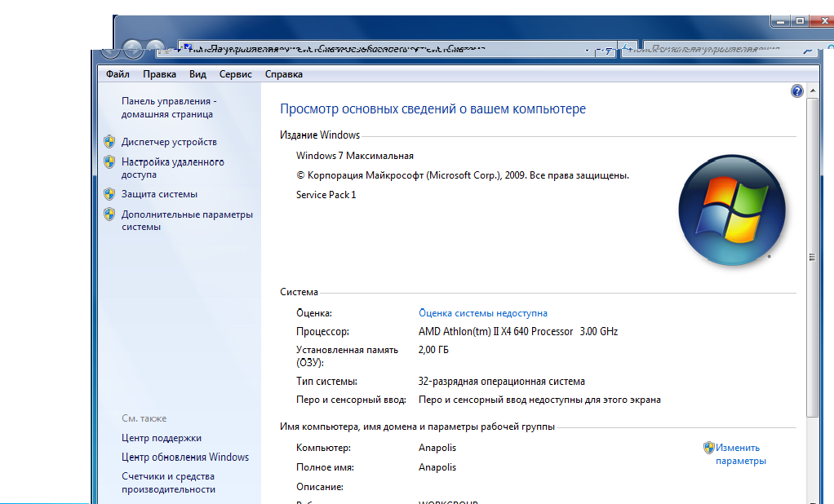Screen dimensions: 834x504
Task: Click the Перо и сенсорный ввод недоступны text
Action: [539, 400]
